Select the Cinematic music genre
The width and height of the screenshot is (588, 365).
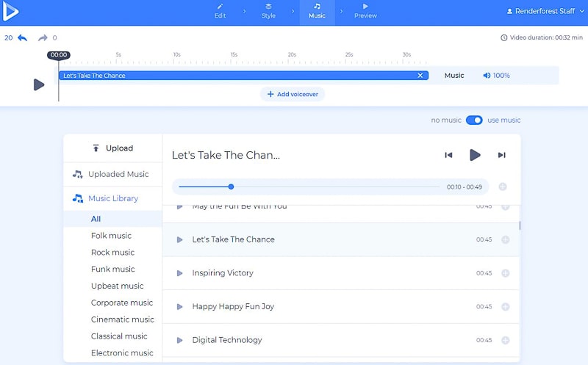[x=122, y=319]
